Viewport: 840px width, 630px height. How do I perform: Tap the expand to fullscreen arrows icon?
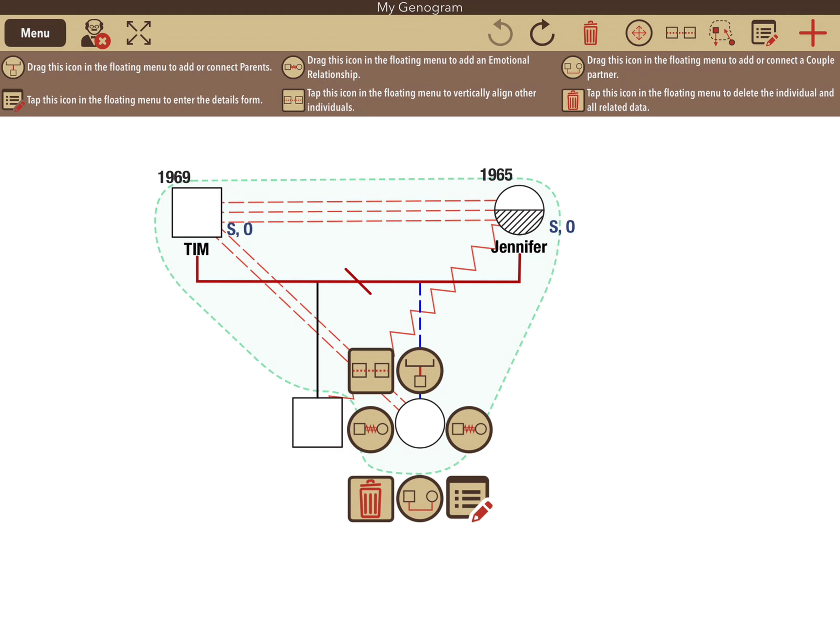pyautogui.click(x=139, y=33)
